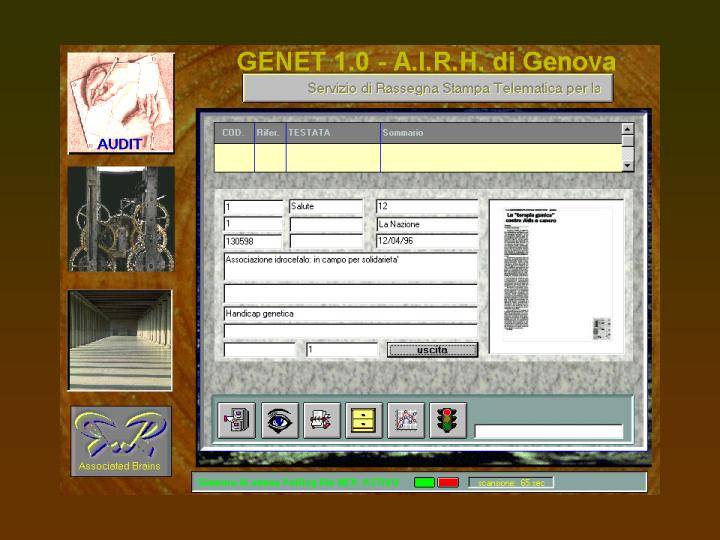This screenshot has width=720, height=540.
Task: Click the table's scroll up arrow
Action: [x=628, y=129]
